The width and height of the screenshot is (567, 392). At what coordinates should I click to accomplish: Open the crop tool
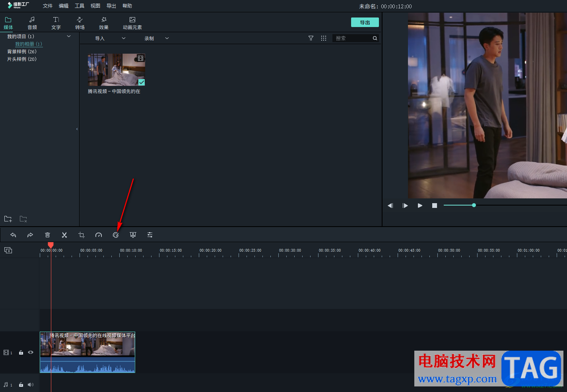[x=82, y=235]
